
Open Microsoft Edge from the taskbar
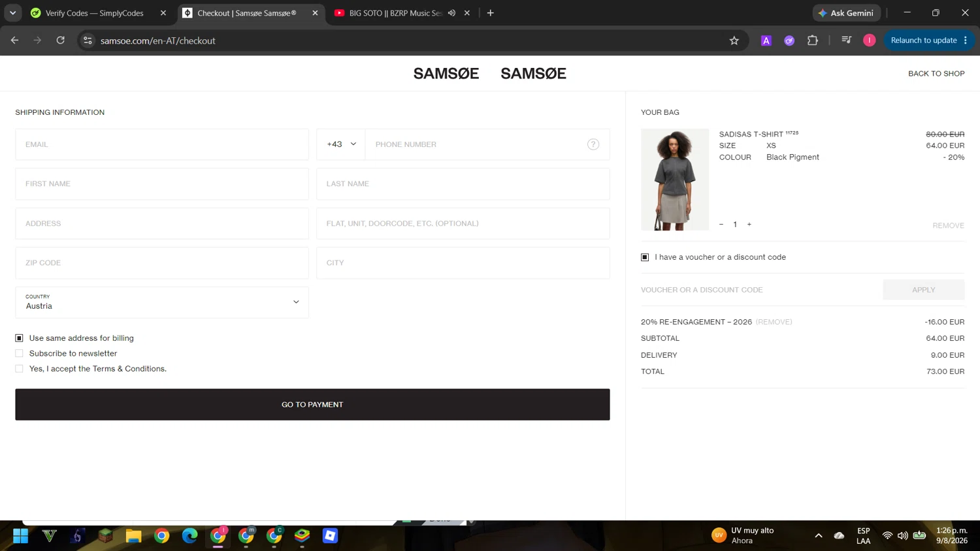(x=189, y=536)
